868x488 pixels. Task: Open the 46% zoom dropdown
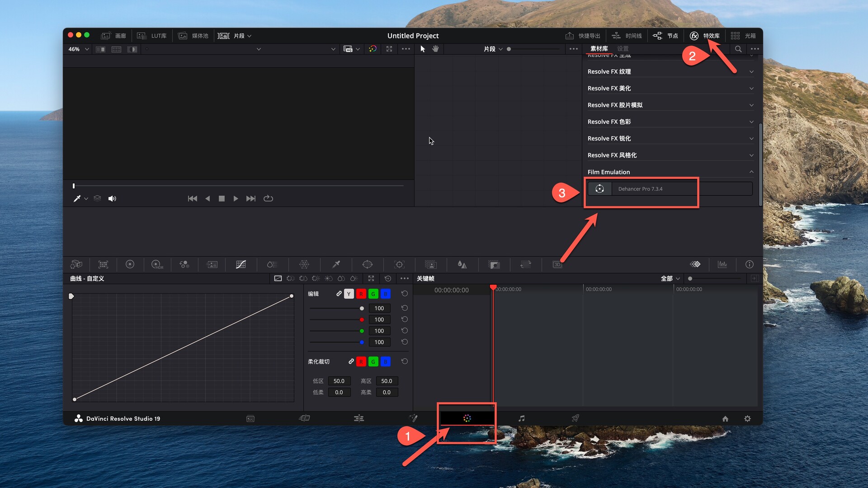pyautogui.click(x=79, y=49)
